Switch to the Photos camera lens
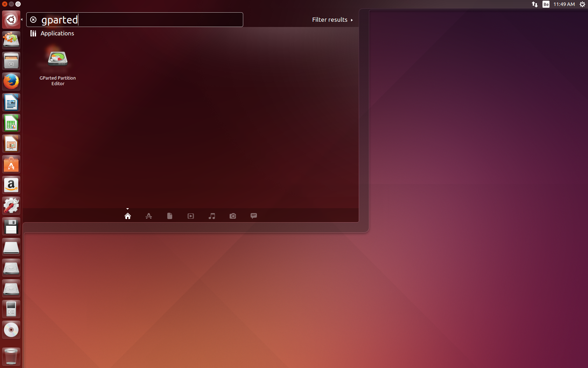Viewport: 588px width, 368px height. point(233,216)
